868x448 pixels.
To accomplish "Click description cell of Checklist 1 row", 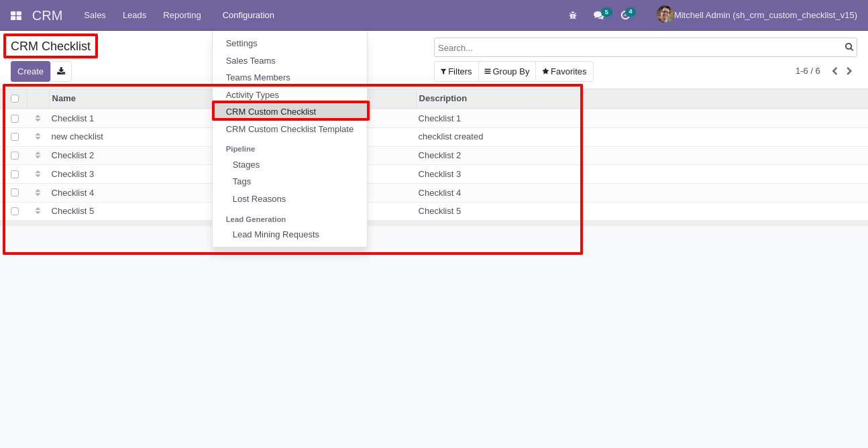I will tap(439, 119).
